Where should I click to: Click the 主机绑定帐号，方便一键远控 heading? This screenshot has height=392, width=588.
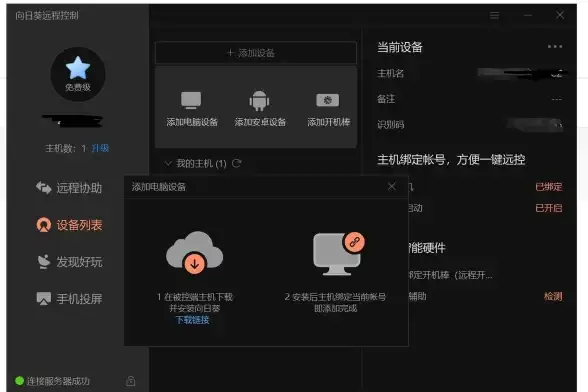pyautogui.click(x=451, y=160)
